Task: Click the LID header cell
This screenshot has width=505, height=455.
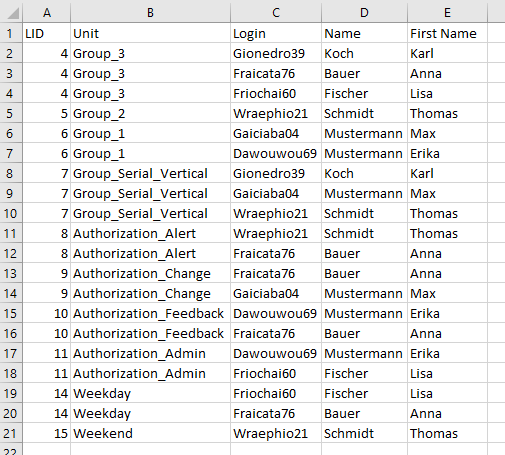Action: coord(47,33)
